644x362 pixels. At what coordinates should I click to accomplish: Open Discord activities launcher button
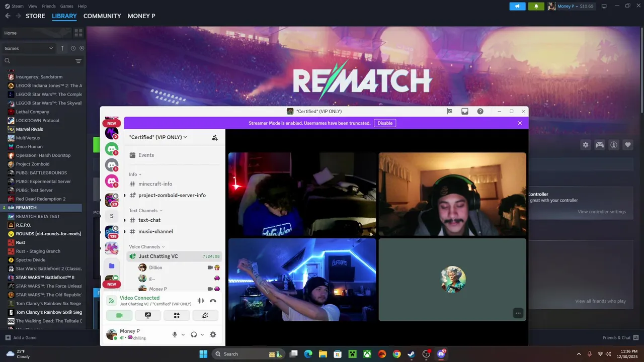coord(177,315)
